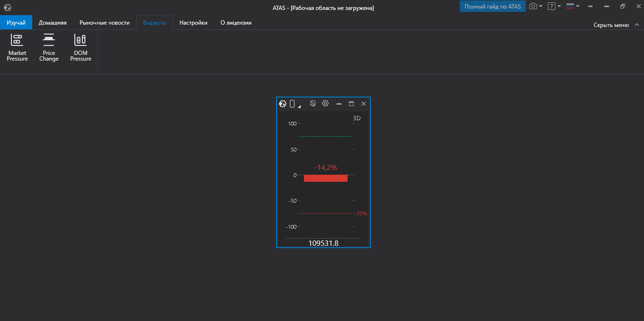Open the Market Pressure widget

[17, 47]
